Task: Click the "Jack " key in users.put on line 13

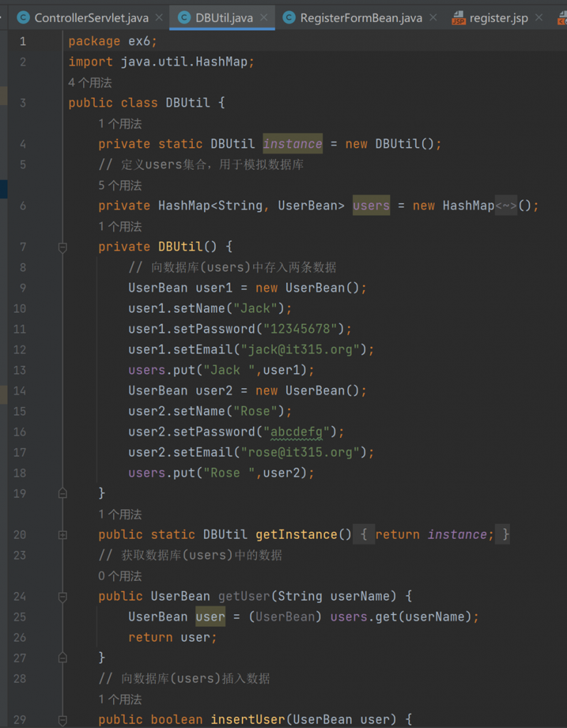Action: click(230, 370)
